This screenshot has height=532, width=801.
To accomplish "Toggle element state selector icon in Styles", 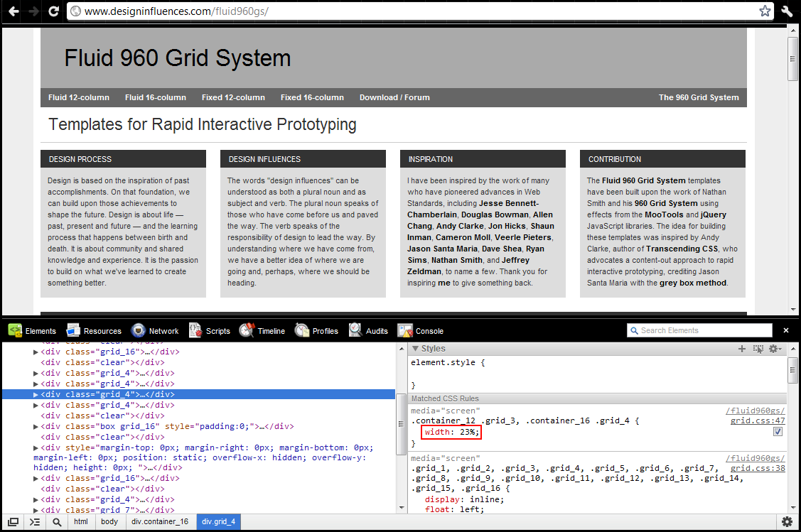I will tap(758, 349).
